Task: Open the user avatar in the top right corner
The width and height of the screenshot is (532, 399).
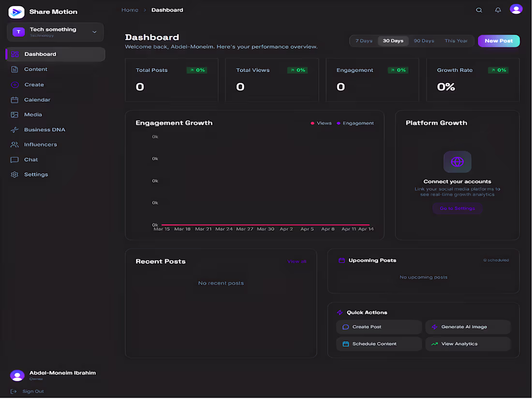Action: pyautogui.click(x=516, y=9)
